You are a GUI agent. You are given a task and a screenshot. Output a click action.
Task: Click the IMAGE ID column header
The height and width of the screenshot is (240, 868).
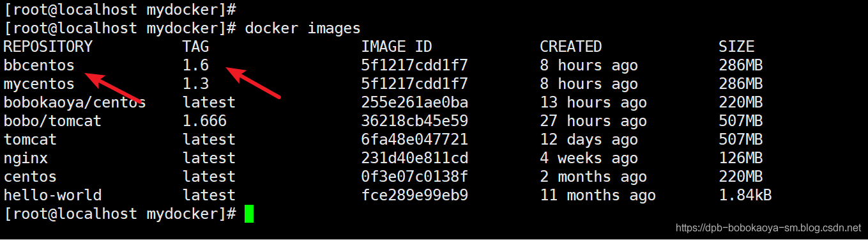coord(397,47)
